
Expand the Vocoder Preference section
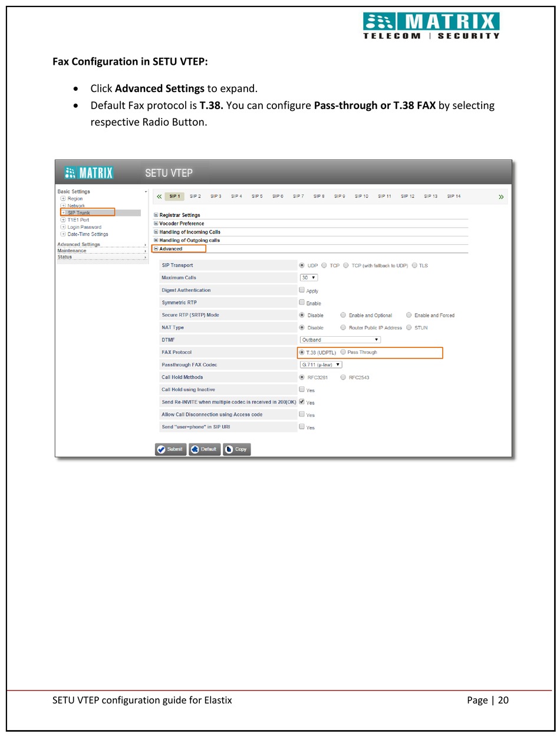click(x=156, y=224)
